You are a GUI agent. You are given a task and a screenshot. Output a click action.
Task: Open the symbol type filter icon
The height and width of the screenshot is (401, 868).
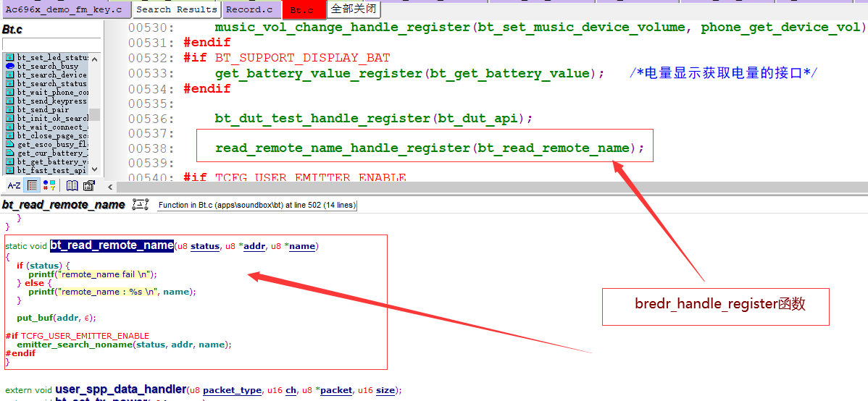(x=49, y=185)
